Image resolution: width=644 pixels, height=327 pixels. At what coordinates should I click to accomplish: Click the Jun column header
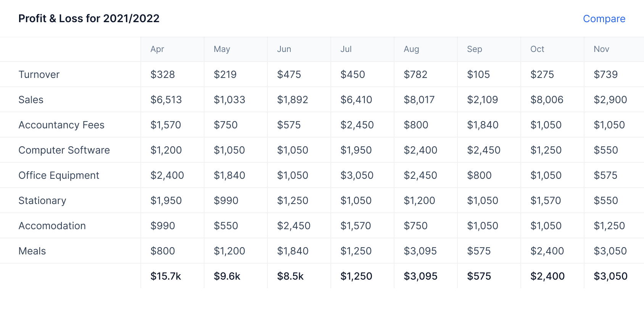pos(284,49)
